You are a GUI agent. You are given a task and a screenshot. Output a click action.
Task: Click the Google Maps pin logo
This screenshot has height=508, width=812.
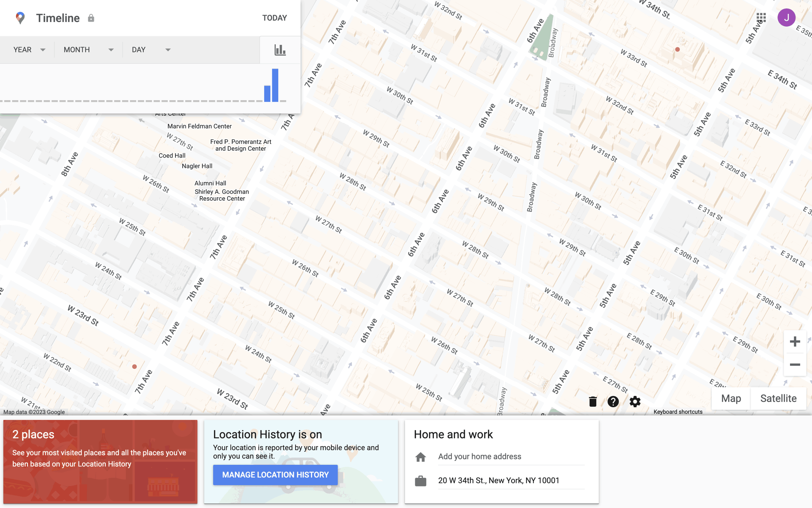click(20, 18)
